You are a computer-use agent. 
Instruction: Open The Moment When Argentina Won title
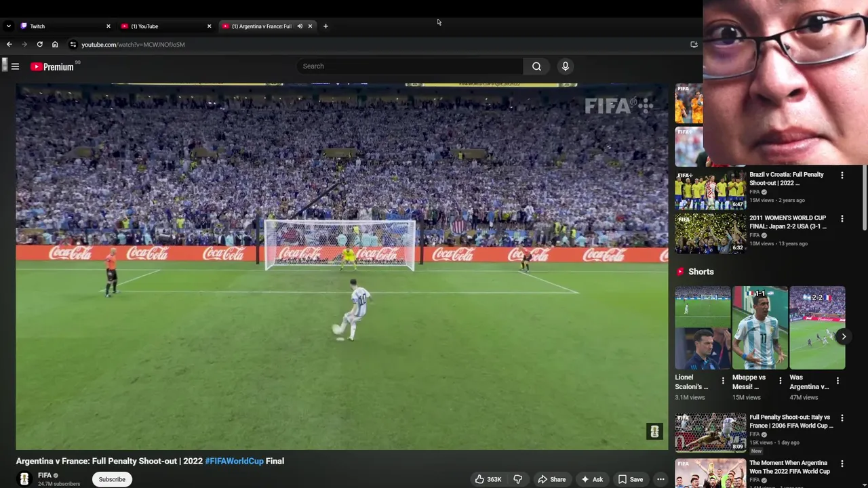[789, 467]
